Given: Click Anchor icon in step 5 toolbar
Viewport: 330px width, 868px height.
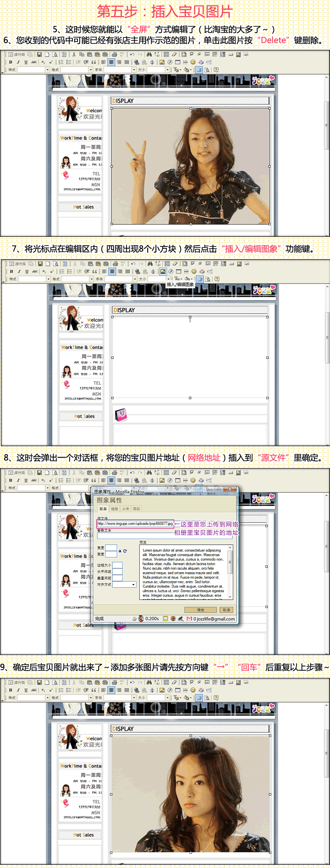Looking at the screenshot, I should (x=152, y=62).
